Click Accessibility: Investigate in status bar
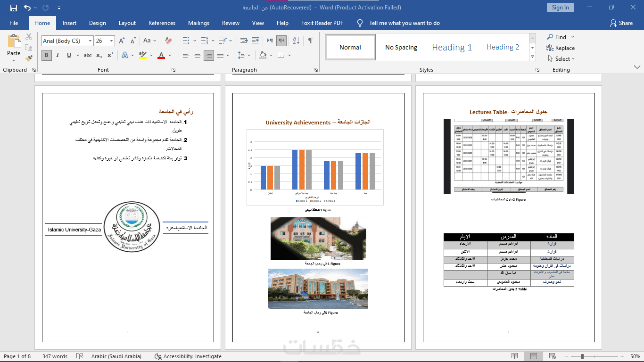644x362 pixels. point(188,356)
